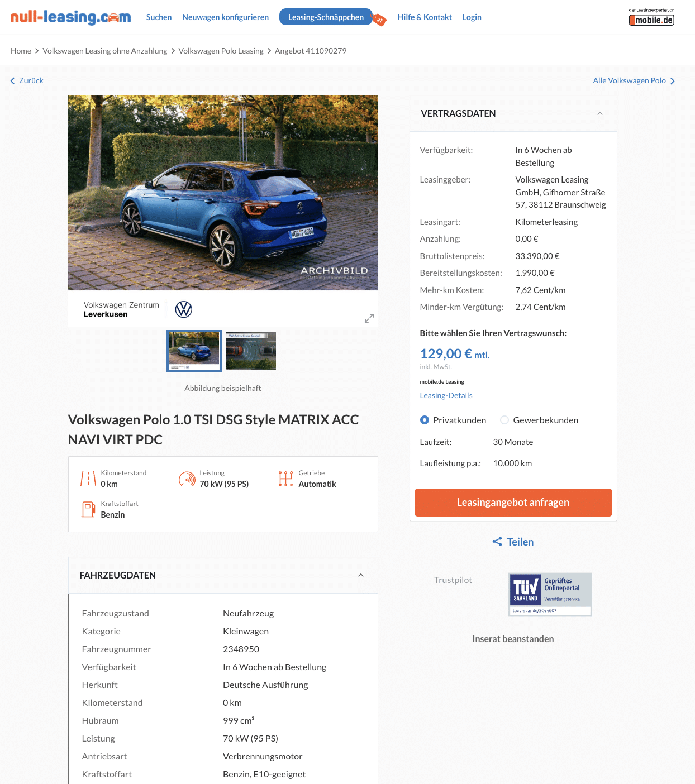The width and height of the screenshot is (695, 784).
Task: Click the price tag icon beside Leasing-Schnäppchen
Action: click(379, 20)
